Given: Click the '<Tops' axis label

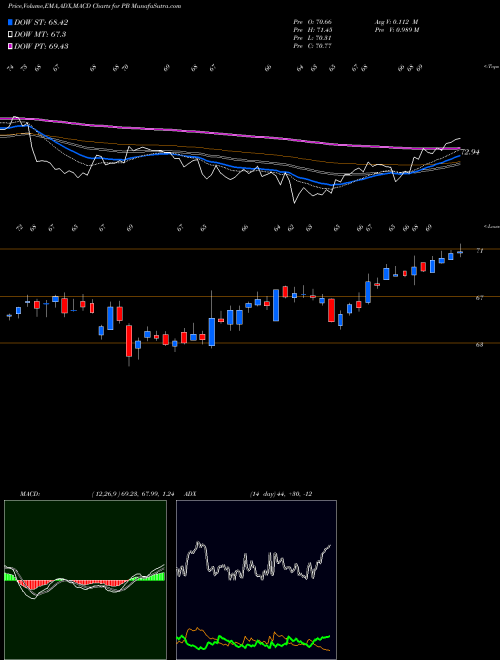Looking at the screenshot, I should (x=491, y=67).
